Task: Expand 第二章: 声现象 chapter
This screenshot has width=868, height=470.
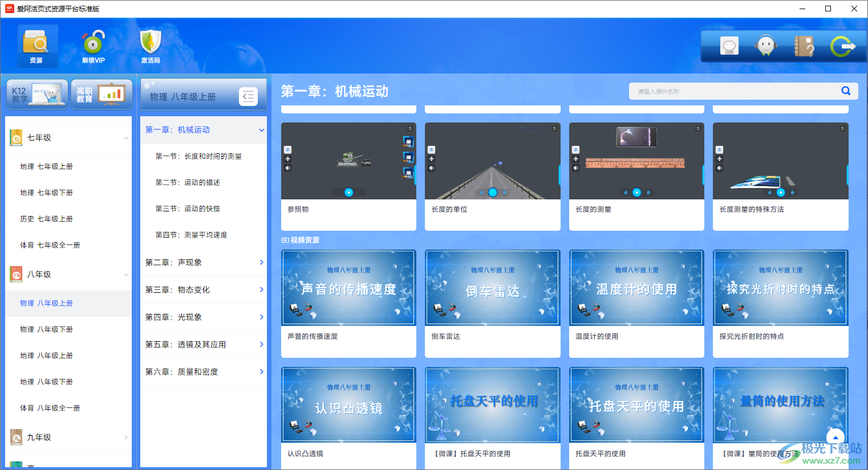Action: point(203,262)
